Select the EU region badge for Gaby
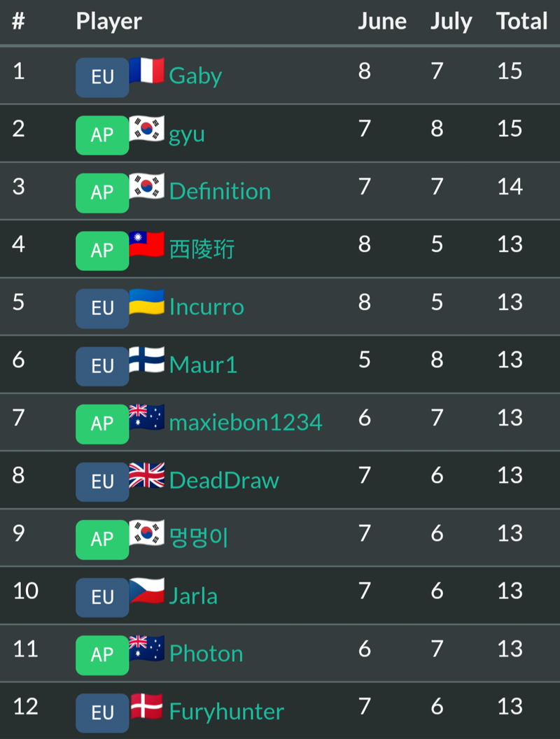 pos(102,77)
